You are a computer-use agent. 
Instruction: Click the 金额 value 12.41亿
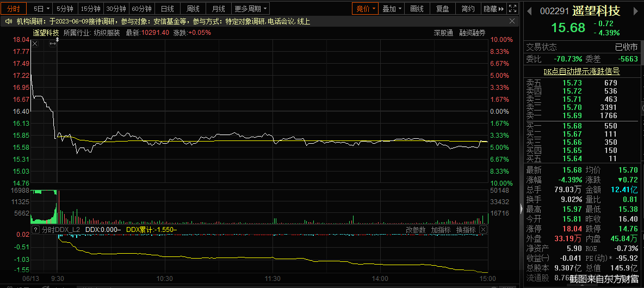[x=624, y=189]
